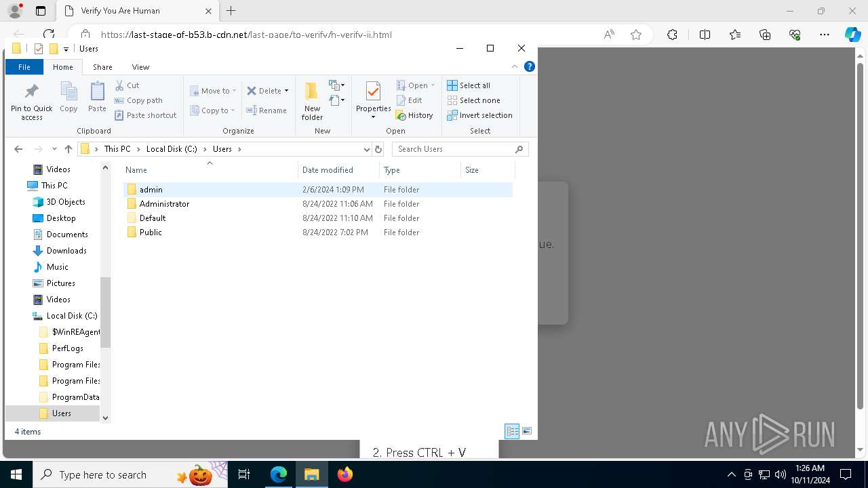Select the Default folder
The width and height of the screenshot is (868, 488).
317,218
